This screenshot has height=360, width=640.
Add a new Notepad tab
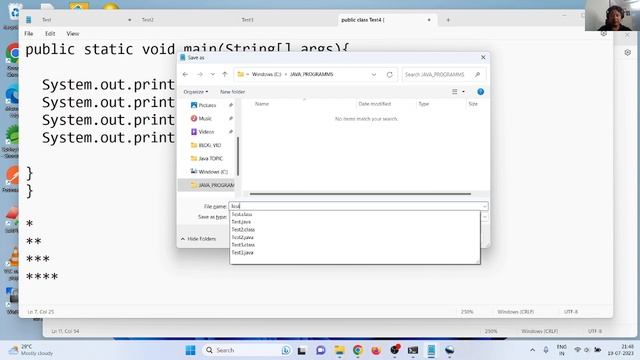click(448, 20)
